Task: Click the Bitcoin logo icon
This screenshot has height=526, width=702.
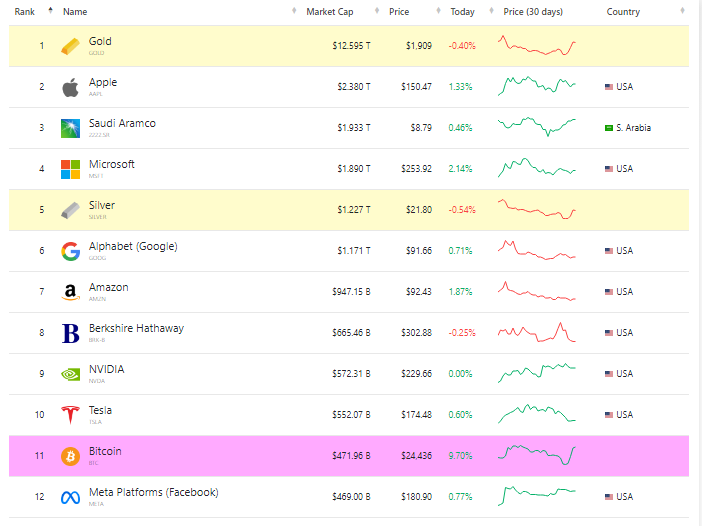Action: [70, 456]
